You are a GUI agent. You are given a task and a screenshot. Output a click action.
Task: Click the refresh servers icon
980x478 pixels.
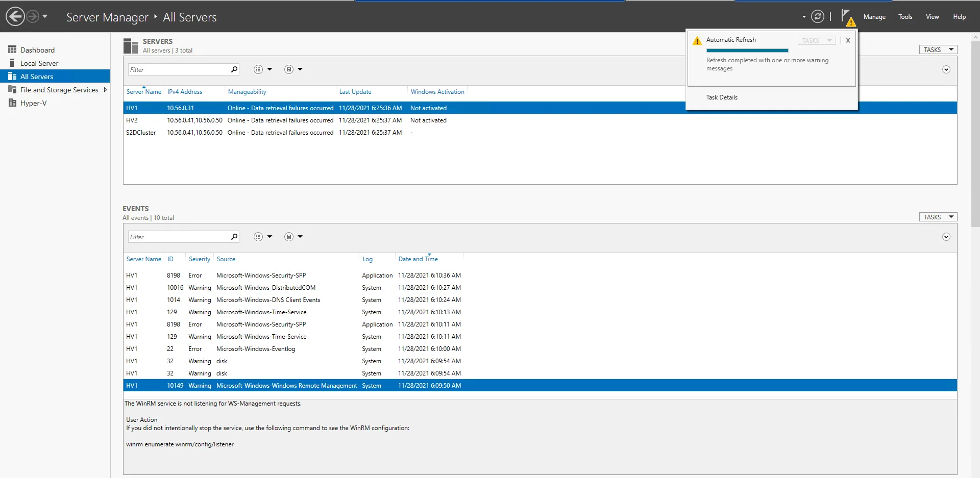point(817,16)
